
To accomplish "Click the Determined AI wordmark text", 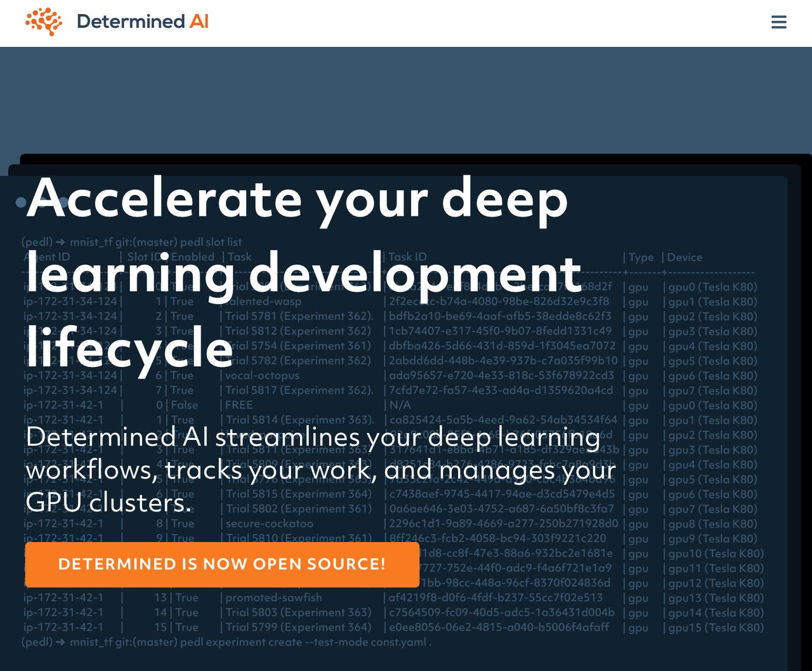I will [142, 22].
